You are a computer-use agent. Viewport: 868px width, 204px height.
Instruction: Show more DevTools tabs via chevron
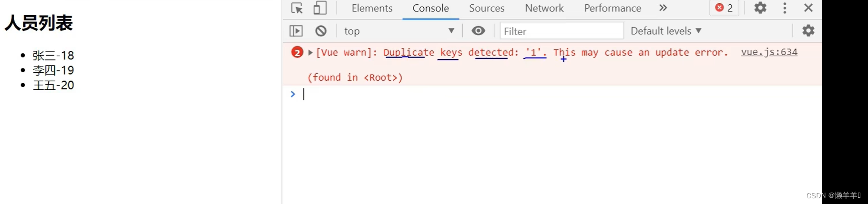663,8
